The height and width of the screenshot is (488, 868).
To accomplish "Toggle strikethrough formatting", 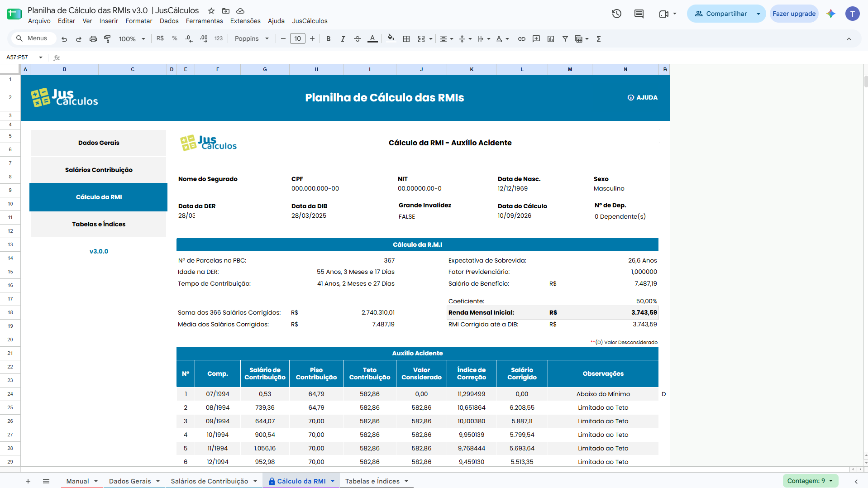I will tap(358, 39).
